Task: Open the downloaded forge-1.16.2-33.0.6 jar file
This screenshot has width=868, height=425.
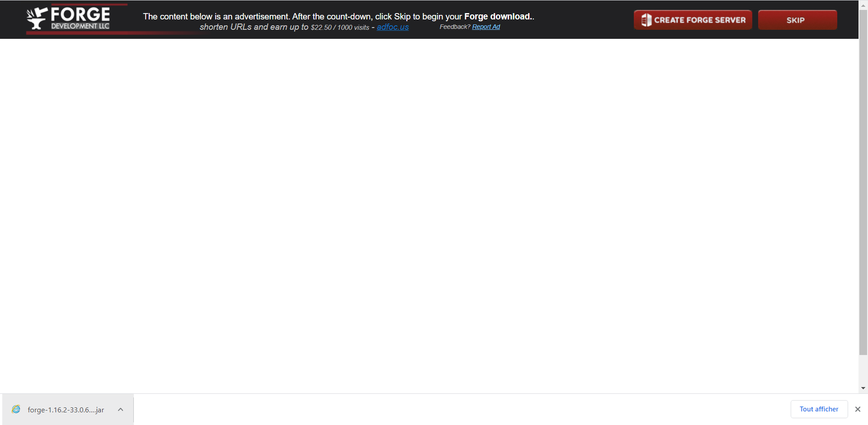Action: pyautogui.click(x=66, y=410)
